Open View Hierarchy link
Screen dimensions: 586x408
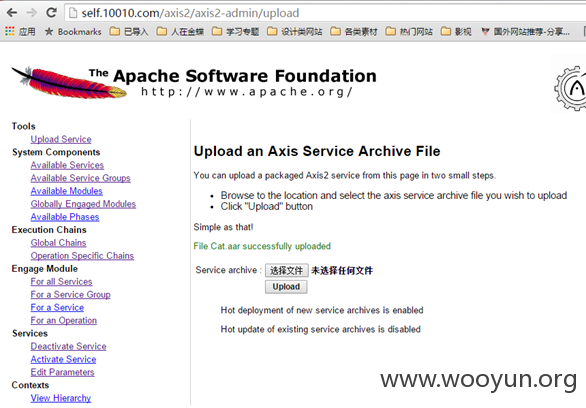tap(61, 398)
